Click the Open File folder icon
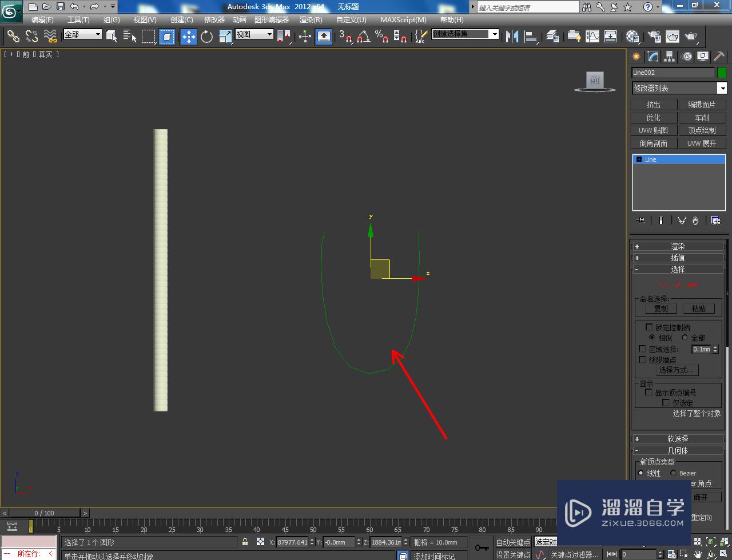 point(47,7)
